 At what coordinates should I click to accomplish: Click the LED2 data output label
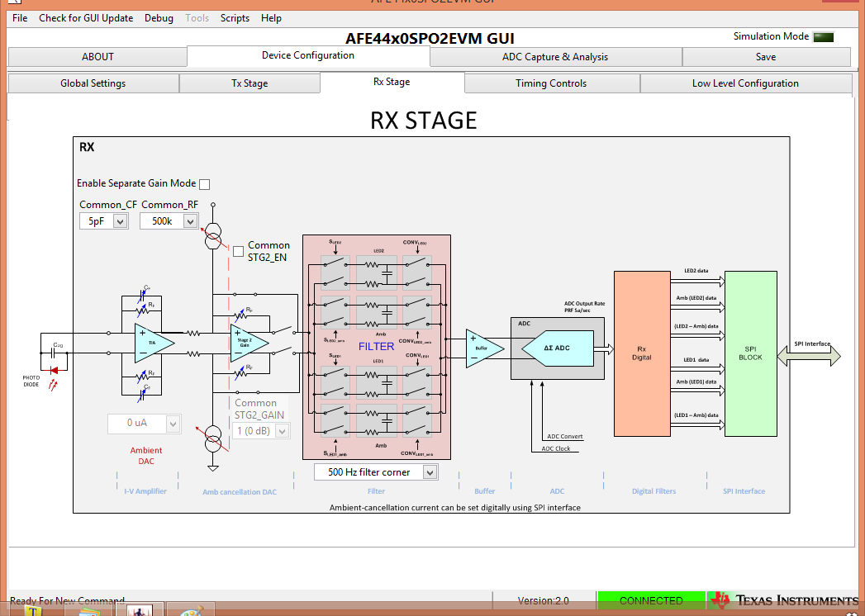click(696, 271)
